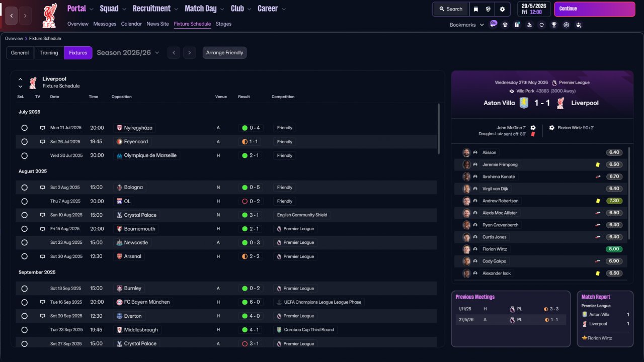Click the TV icon for the Nyíregyháza fixture

43,128
